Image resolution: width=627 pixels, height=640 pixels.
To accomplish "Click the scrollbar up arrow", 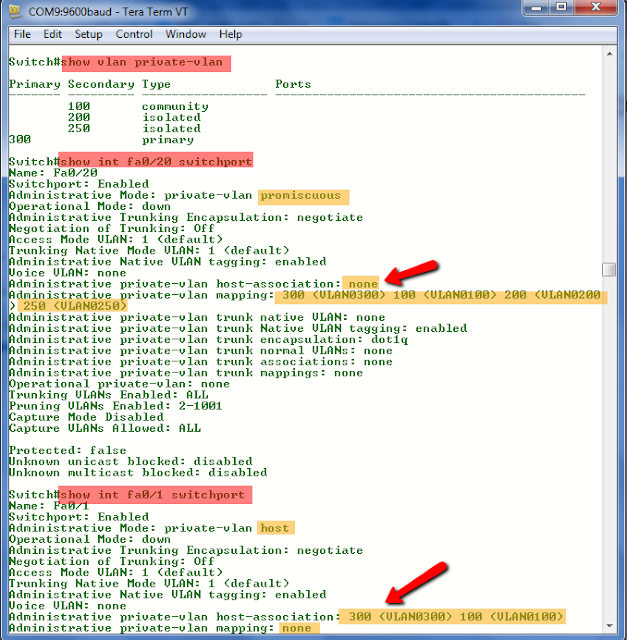I will [x=609, y=54].
